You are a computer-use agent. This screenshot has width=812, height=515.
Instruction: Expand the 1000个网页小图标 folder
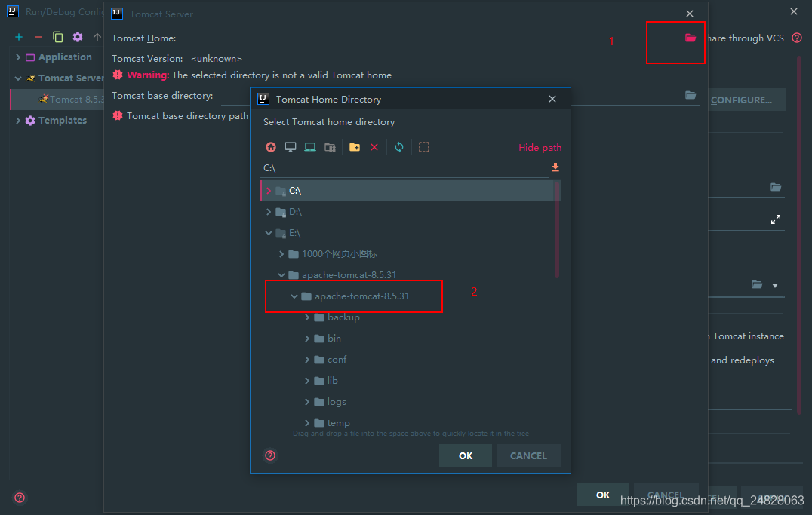pos(281,253)
